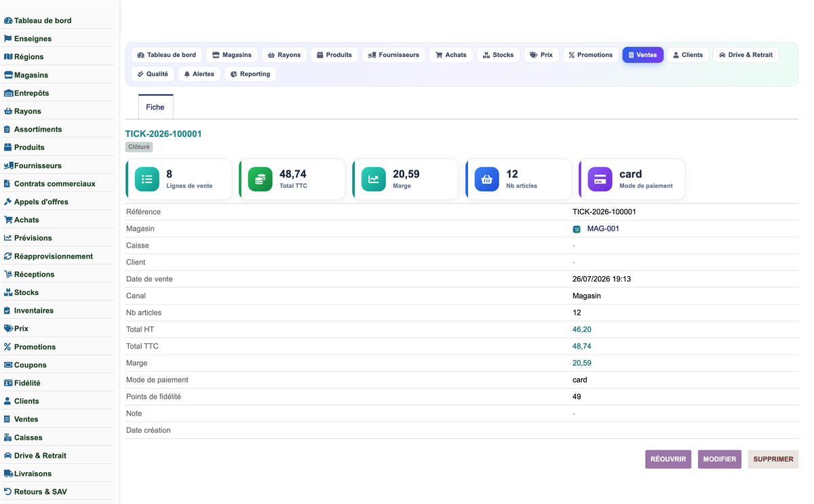Go to Produits in the left sidebar
Image resolution: width=814 pixels, height=504 pixels.
[29, 147]
